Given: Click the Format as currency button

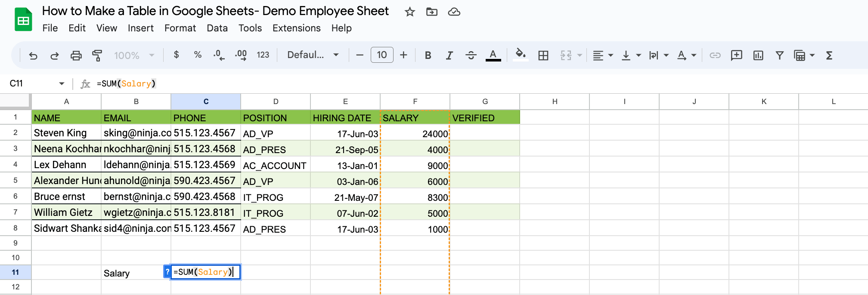Looking at the screenshot, I should pyautogui.click(x=176, y=55).
